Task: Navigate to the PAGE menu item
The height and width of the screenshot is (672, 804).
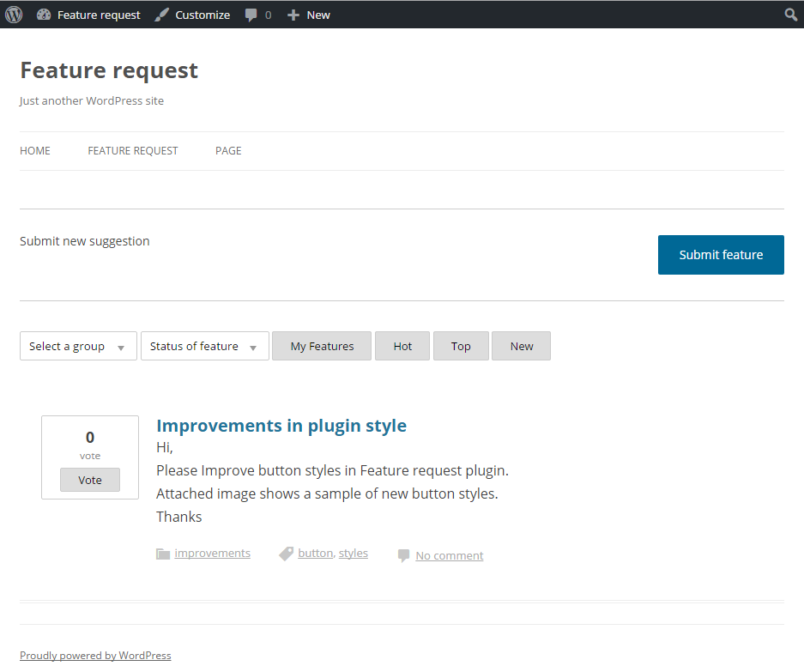Action: [228, 151]
